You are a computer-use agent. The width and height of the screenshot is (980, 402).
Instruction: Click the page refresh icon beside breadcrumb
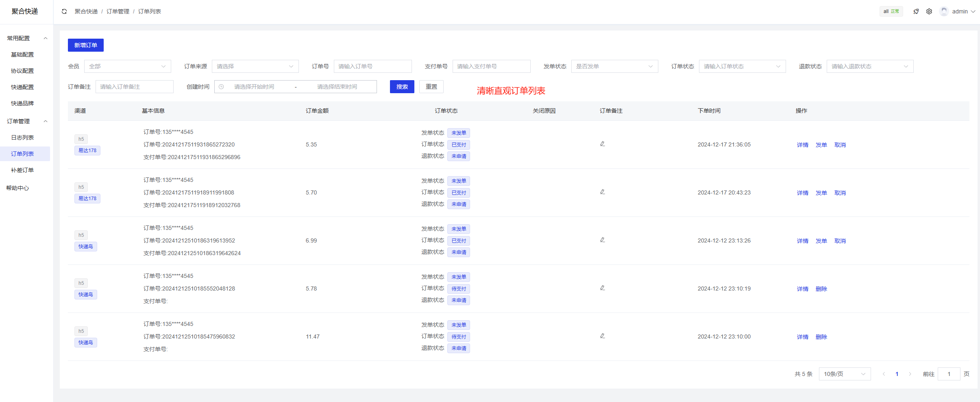[64, 11]
